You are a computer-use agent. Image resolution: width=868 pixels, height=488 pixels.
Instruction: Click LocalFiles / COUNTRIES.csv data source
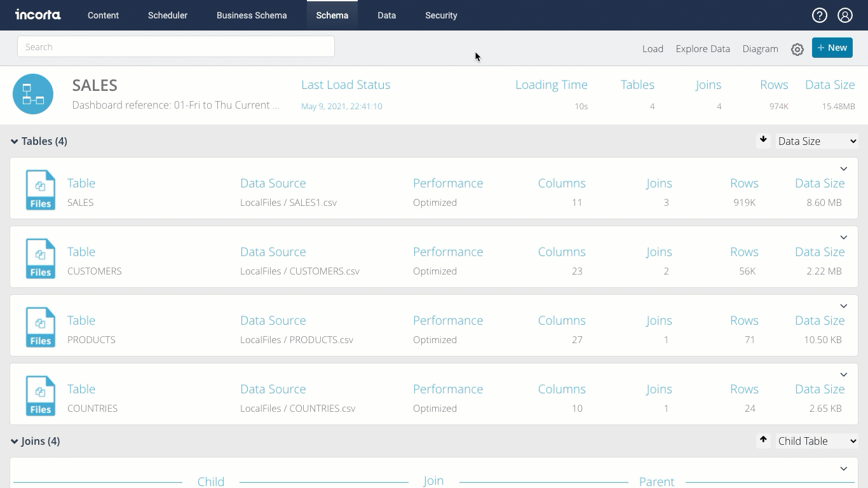[x=298, y=409]
